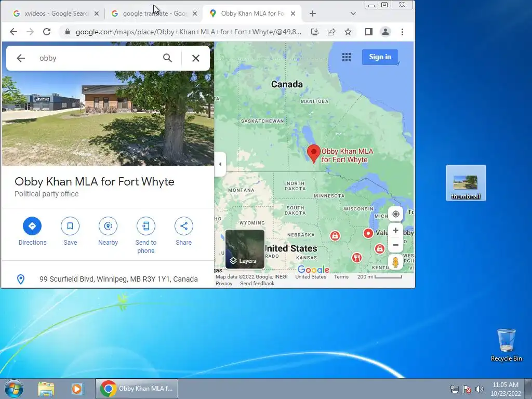Click the restaurant marker on the map
532x399 pixels.
tap(356, 258)
